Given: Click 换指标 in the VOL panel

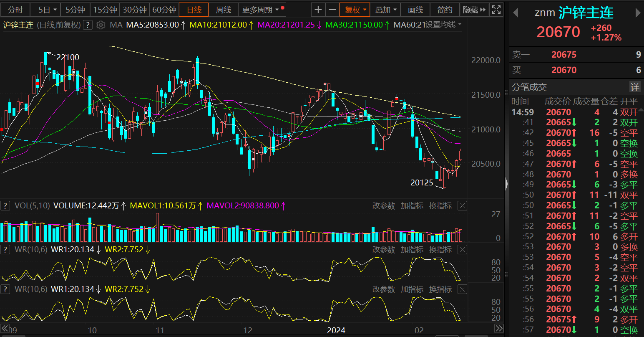Looking at the screenshot, I should (440, 206).
